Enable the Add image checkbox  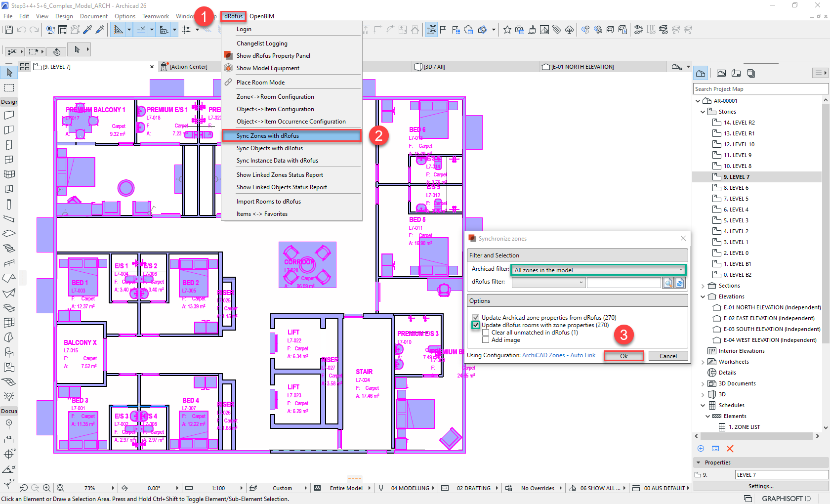click(x=485, y=339)
